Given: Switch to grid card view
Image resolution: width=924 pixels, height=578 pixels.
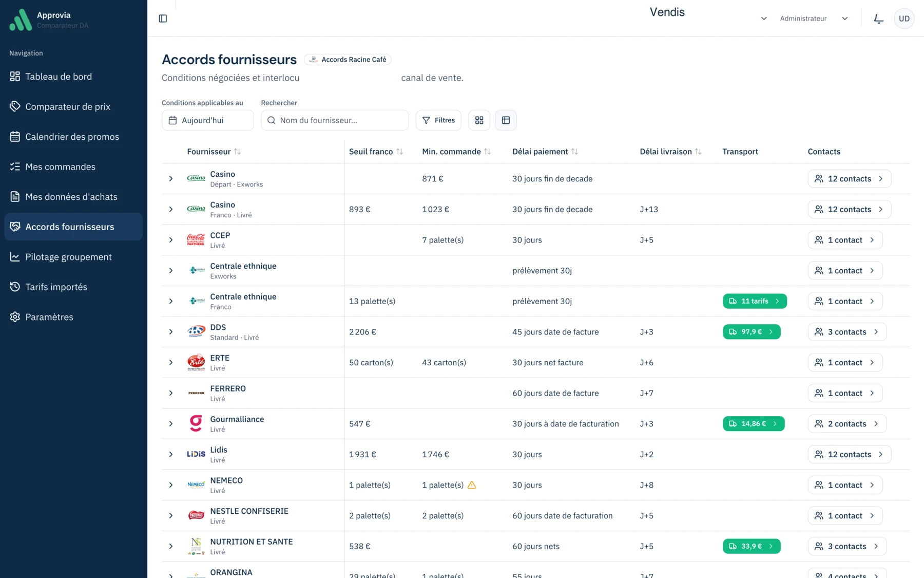Looking at the screenshot, I should (479, 120).
